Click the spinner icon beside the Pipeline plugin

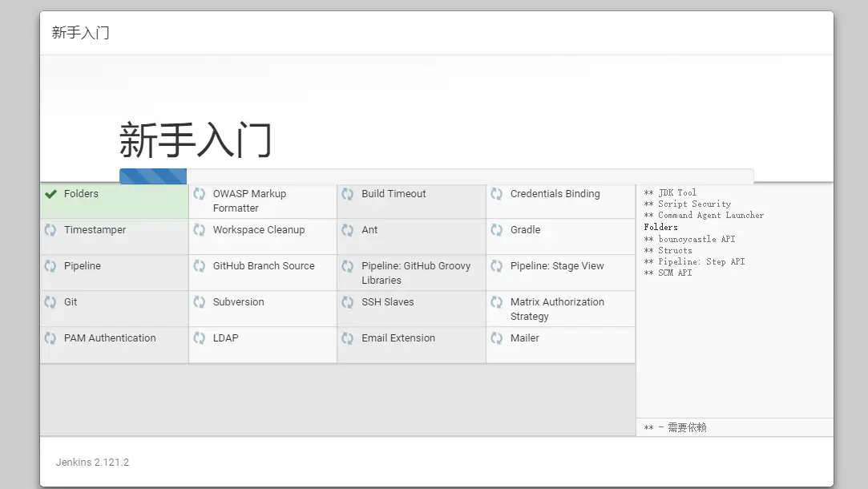50,266
